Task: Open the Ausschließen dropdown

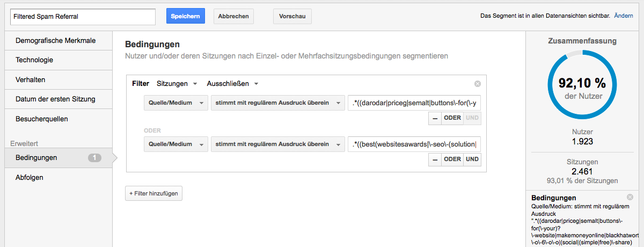Action: (232, 84)
